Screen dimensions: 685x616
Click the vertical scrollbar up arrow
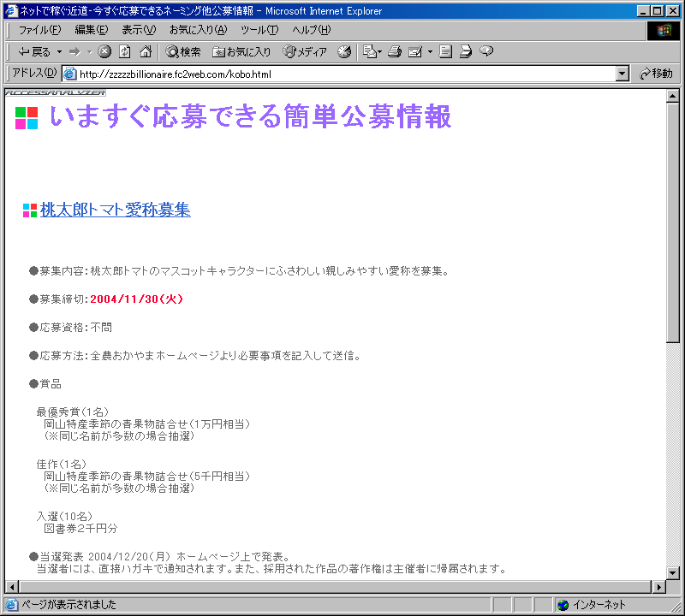(673, 96)
